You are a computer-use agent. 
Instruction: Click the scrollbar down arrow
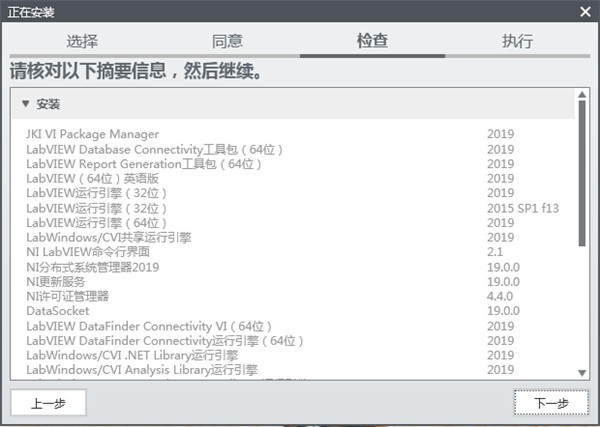583,372
